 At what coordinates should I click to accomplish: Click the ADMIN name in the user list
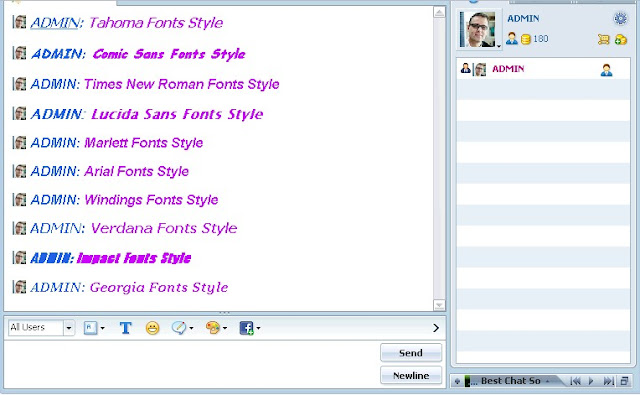click(508, 69)
